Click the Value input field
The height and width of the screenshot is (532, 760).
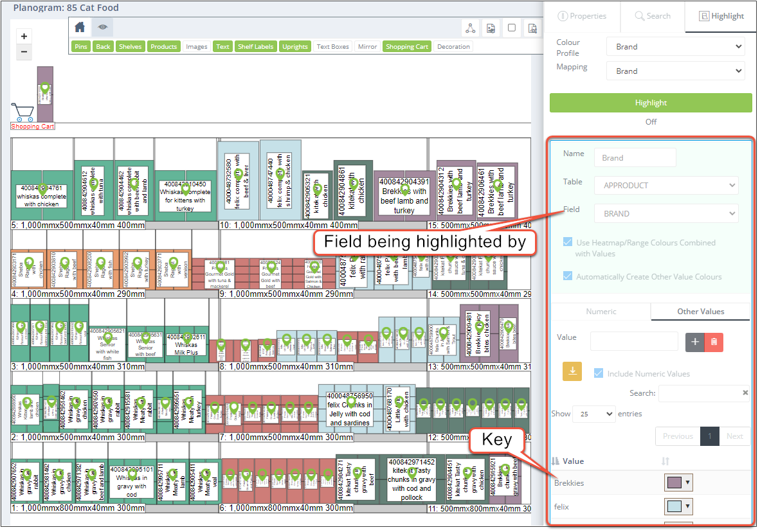click(x=634, y=342)
